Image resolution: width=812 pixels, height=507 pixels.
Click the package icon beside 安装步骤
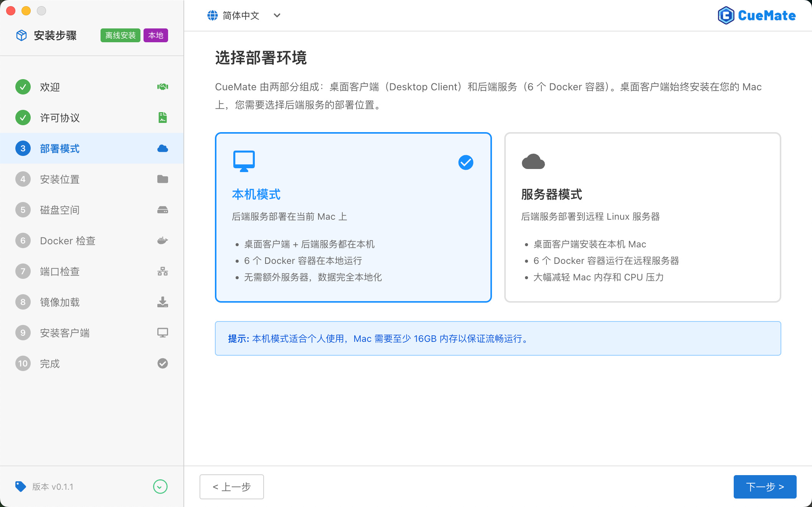tap(21, 35)
